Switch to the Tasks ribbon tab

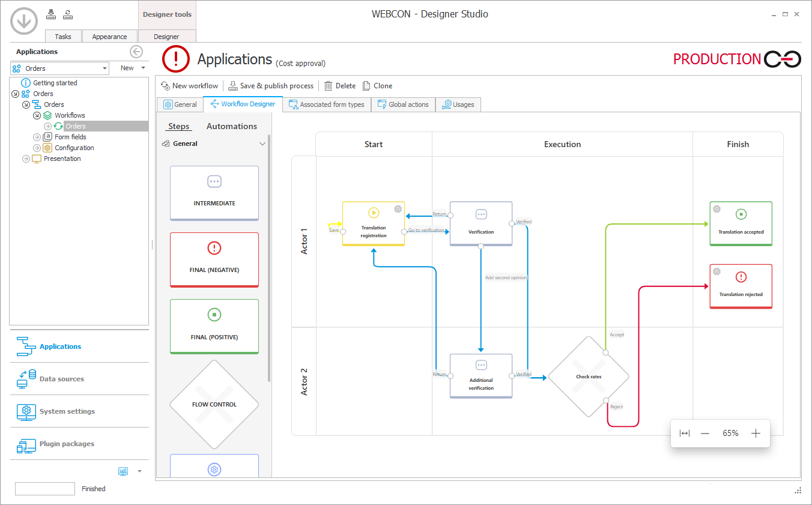[x=63, y=36]
